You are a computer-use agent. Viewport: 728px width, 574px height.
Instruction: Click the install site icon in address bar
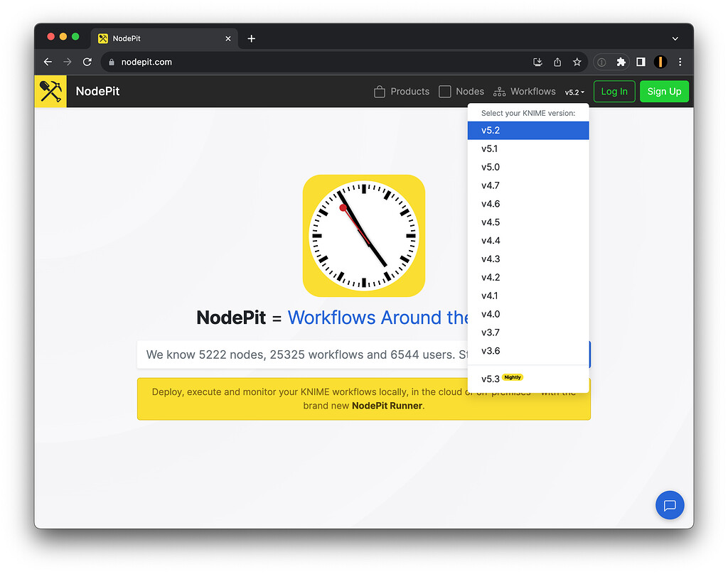point(537,62)
